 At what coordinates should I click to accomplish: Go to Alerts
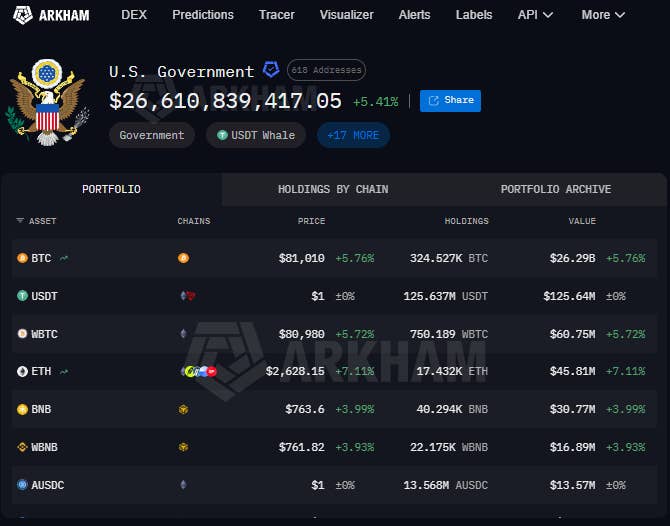(x=414, y=15)
